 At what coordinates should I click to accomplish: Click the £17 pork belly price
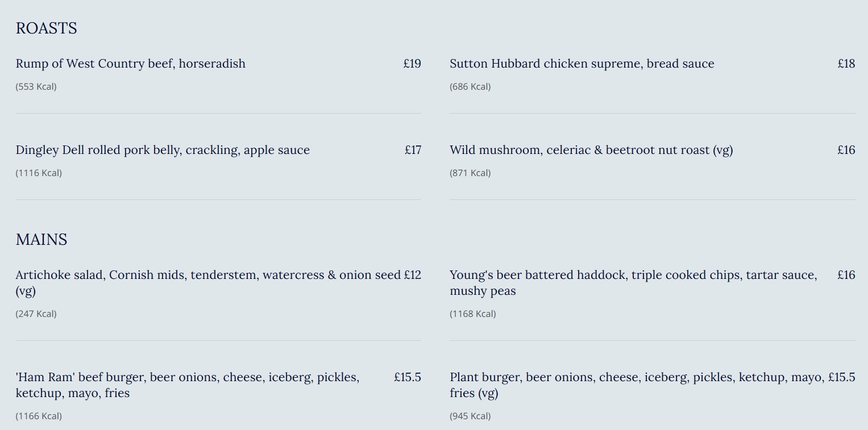click(413, 150)
